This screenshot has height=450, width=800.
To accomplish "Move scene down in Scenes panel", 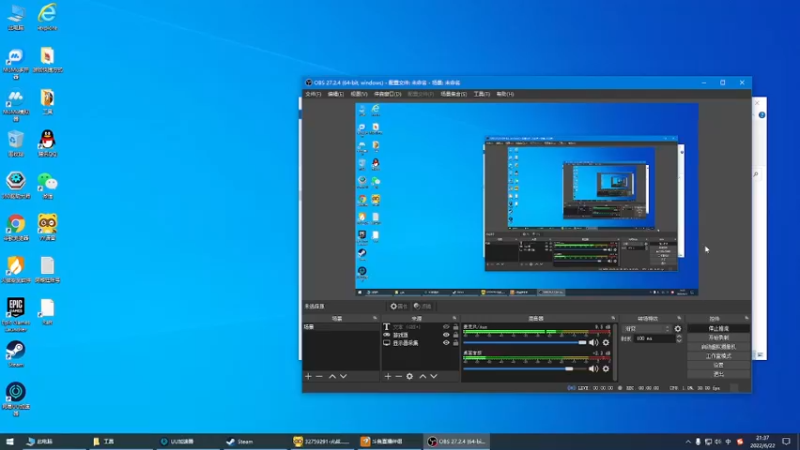I will click(x=343, y=377).
